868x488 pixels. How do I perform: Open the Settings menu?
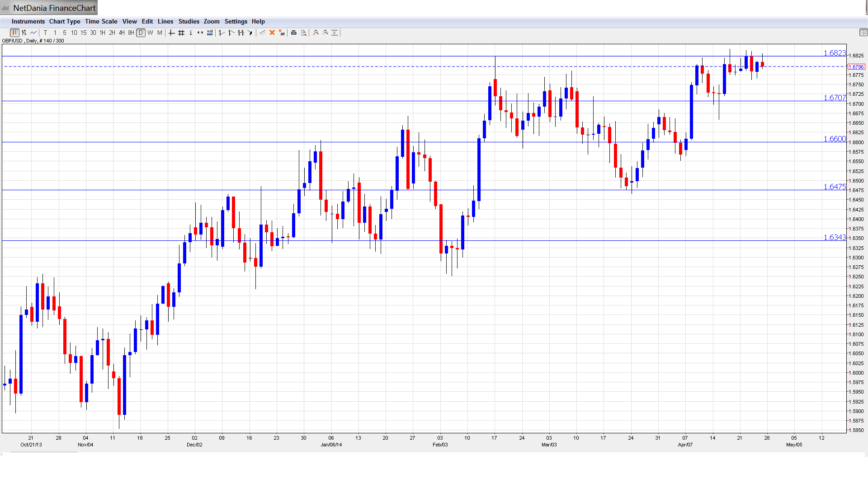(x=236, y=21)
